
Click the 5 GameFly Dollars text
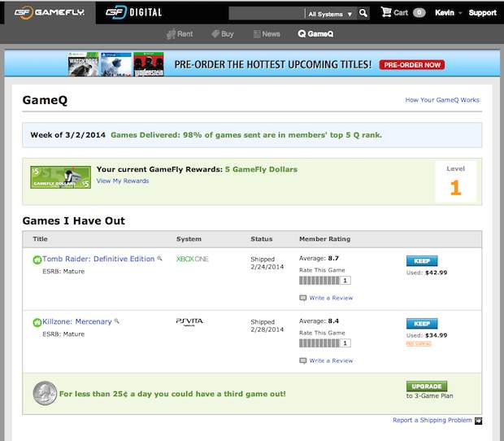(x=261, y=169)
